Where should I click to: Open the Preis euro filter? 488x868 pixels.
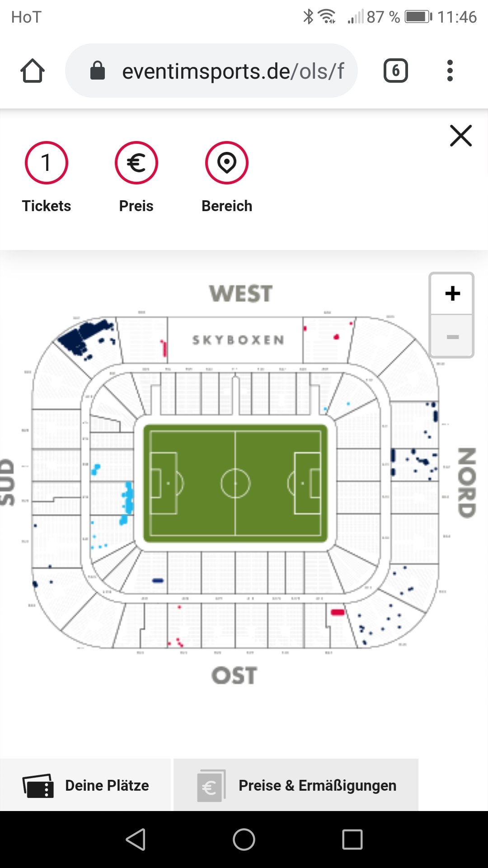tap(136, 163)
